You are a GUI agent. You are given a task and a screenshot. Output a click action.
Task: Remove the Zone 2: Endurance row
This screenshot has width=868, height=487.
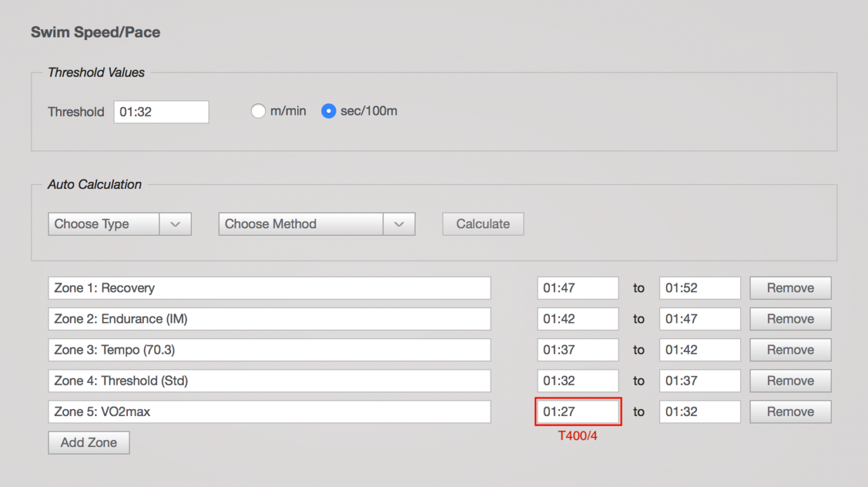pos(790,319)
